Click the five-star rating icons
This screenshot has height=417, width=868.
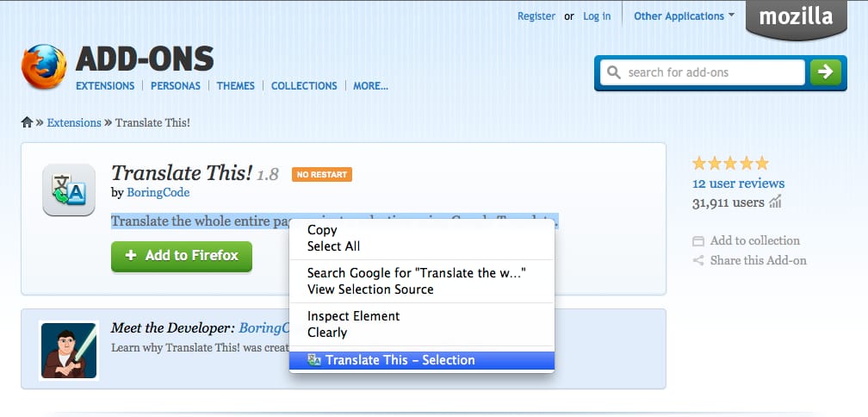point(730,163)
